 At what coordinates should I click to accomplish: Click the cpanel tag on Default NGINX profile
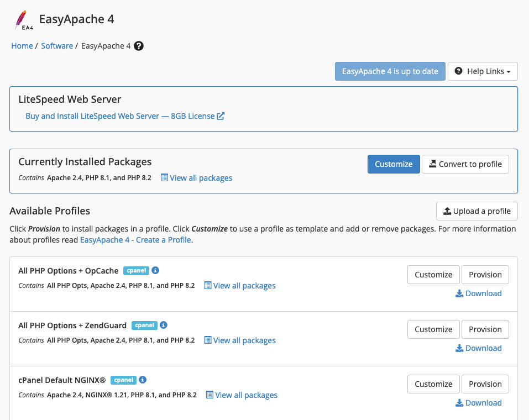(123, 380)
